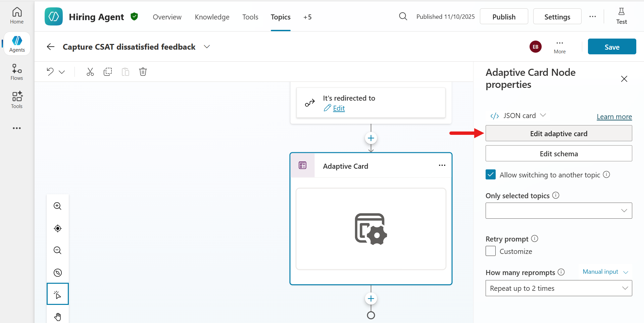Click the green verified shield icon
This screenshot has height=323, width=644.
click(134, 16)
